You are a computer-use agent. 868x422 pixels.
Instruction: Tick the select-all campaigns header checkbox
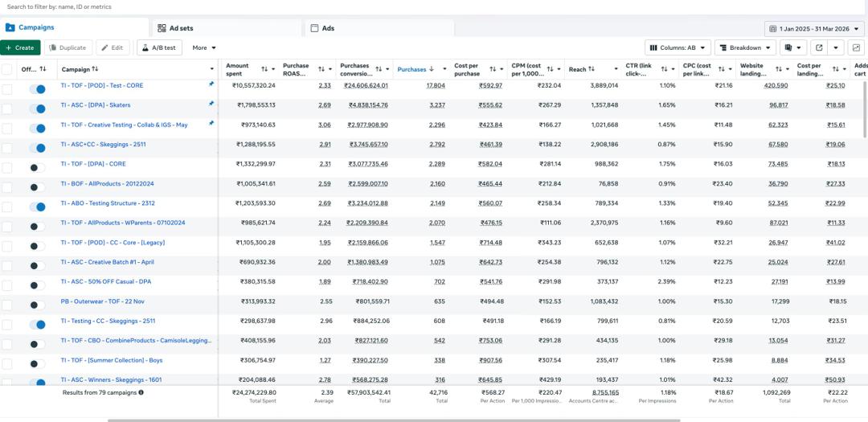coord(7,69)
